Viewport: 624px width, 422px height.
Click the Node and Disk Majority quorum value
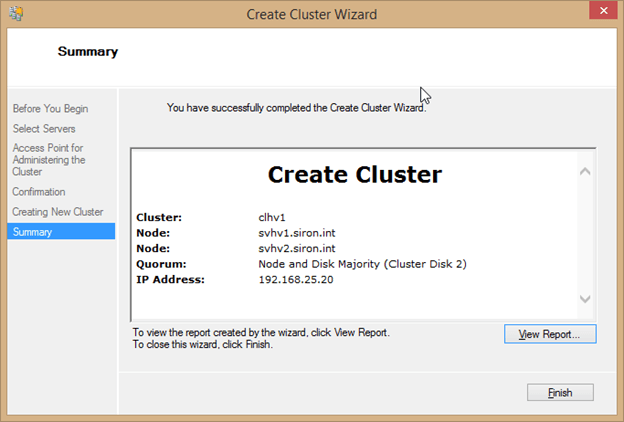coord(362,263)
